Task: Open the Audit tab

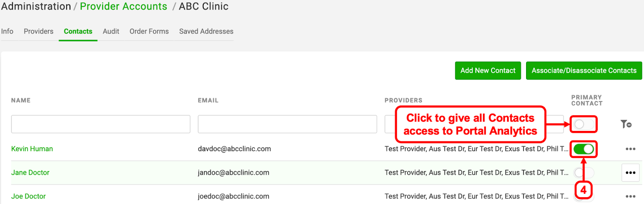Action: coord(111,31)
